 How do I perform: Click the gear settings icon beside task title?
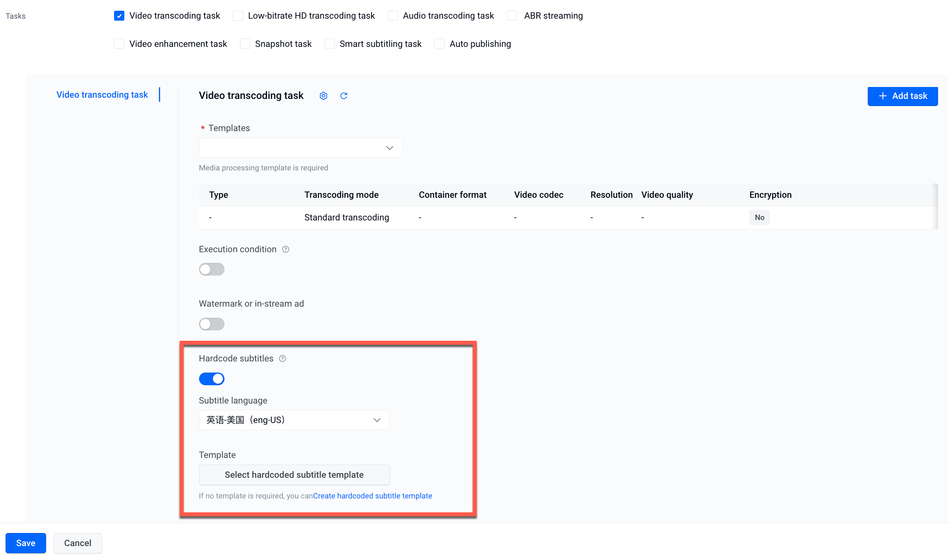323,96
